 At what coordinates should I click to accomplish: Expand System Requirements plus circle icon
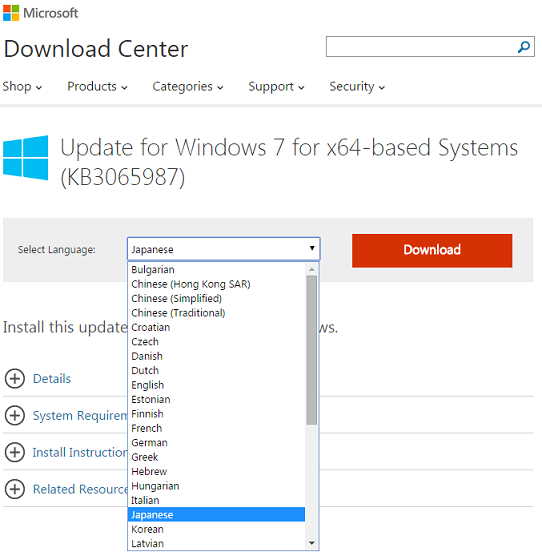click(15, 415)
